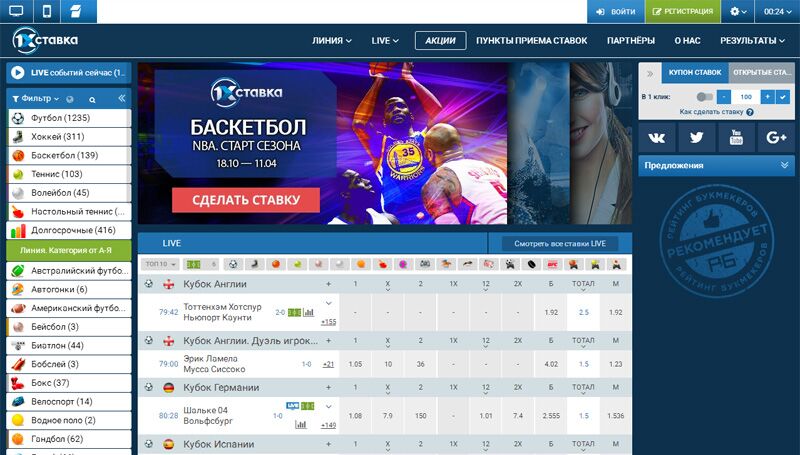Open the ЛИНИЯ dropdown menu
Screen dimensions: 800x455
pos(332,40)
